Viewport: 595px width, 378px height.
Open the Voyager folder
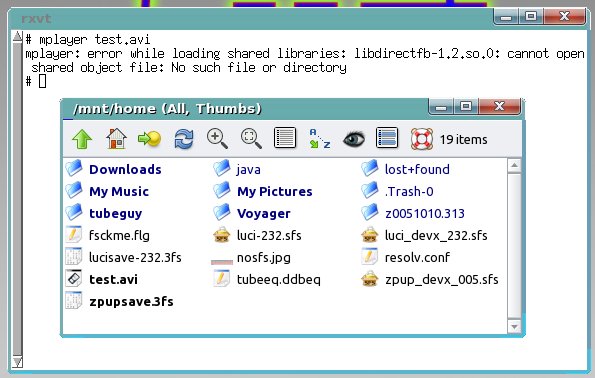tap(252, 213)
